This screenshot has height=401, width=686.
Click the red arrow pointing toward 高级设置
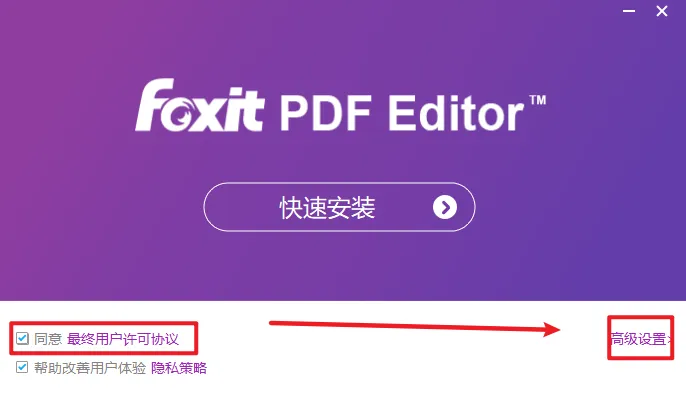pyautogui.click(x=415, y=327)
